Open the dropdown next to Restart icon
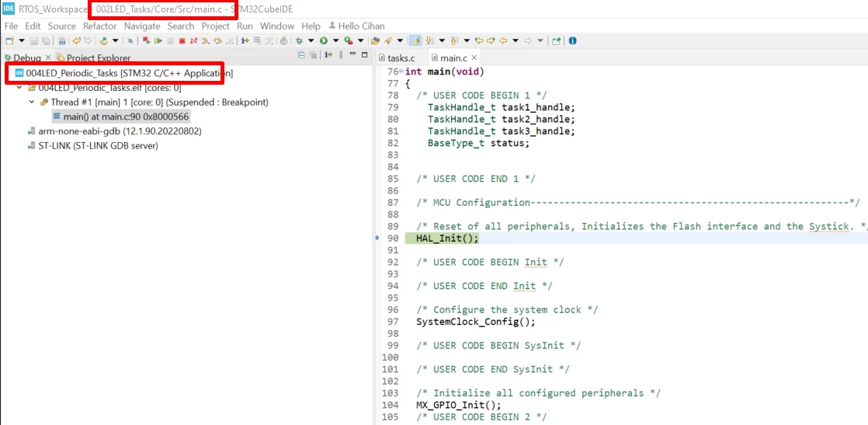This screenshot has width=868, height=425. pyautogui.click(x=115, y=40)
